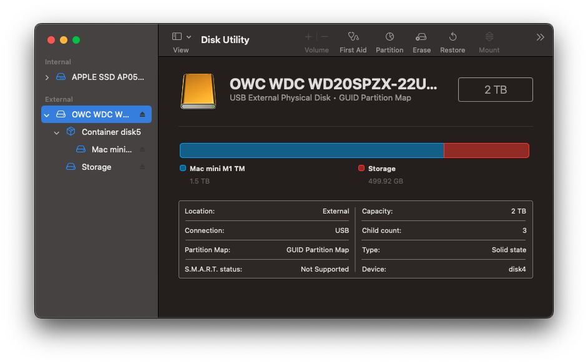Click the Mount toolbar icon
Screen dimensions: 588x364
point(489,37)
